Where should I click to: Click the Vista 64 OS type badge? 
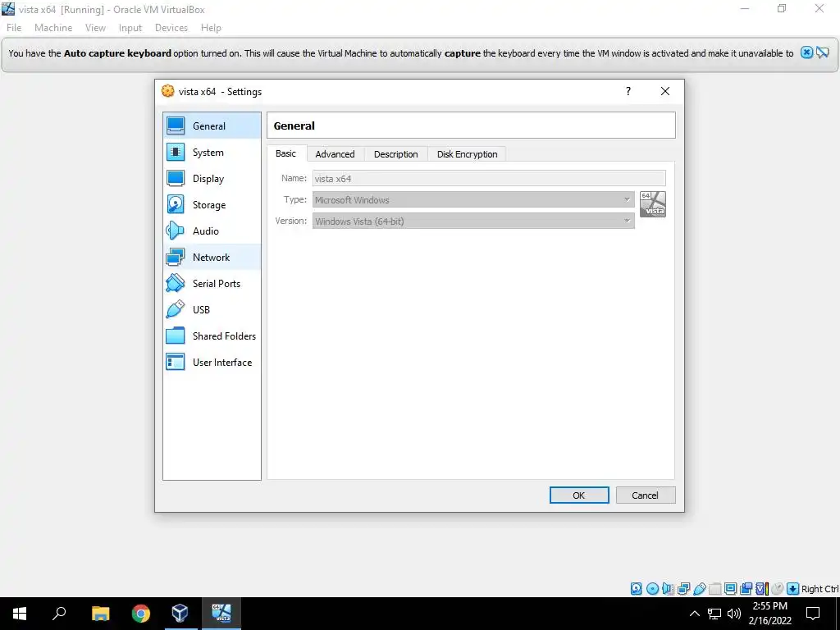point(652,204)
